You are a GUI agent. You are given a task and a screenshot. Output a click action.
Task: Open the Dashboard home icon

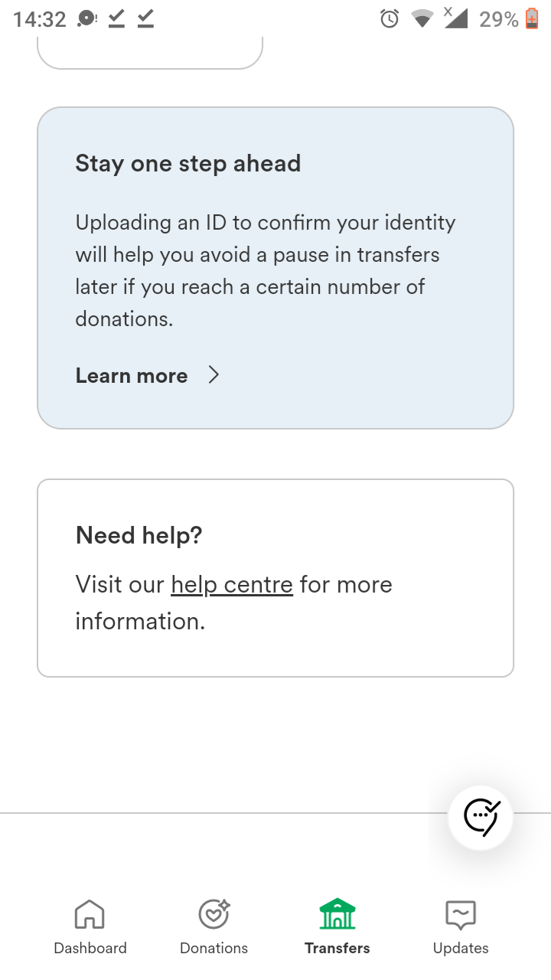[90, 913]
